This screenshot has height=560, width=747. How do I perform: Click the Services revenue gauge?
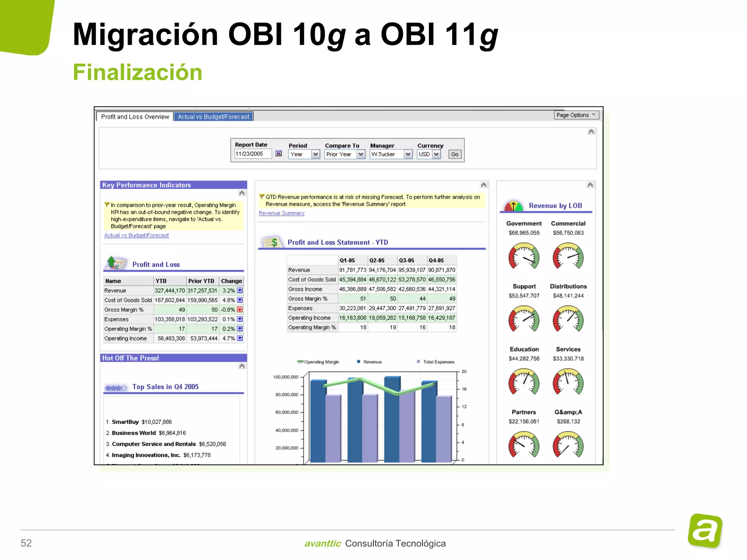click(568, 382)
